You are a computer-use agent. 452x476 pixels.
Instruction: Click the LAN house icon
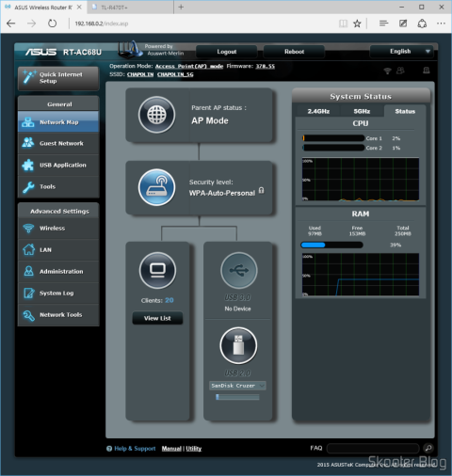coord(28,249)
